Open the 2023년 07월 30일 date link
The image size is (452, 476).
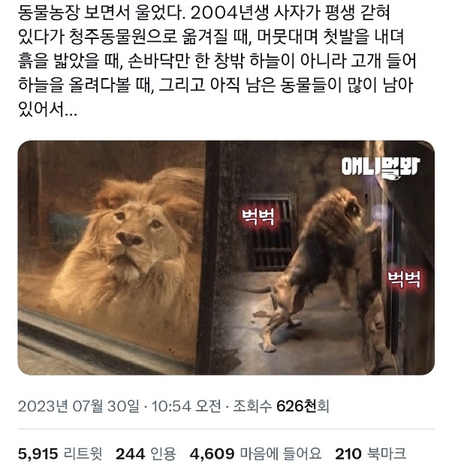pos(79,406)
